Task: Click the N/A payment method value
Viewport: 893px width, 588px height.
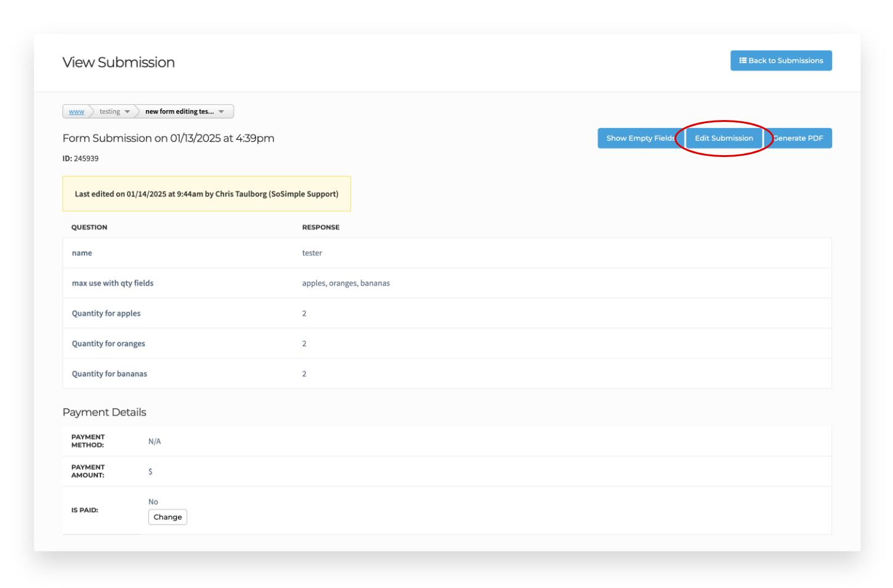Action: pos(154,441)
